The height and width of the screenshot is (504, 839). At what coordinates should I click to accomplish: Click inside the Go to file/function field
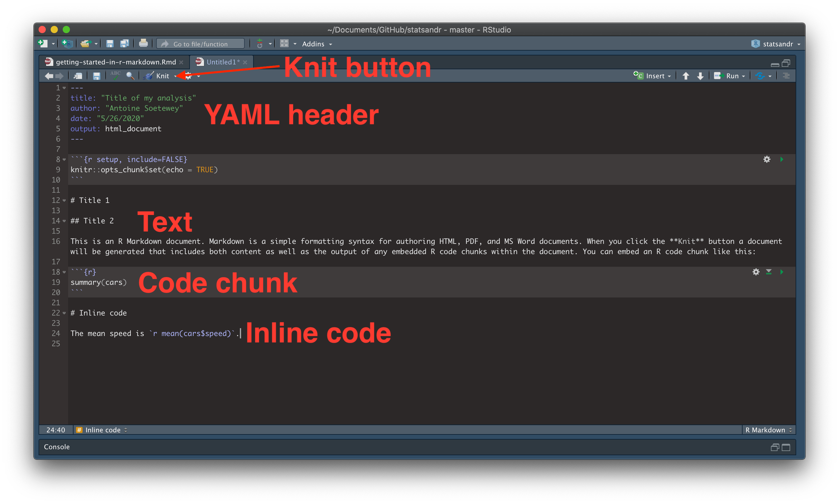(201, 43)
